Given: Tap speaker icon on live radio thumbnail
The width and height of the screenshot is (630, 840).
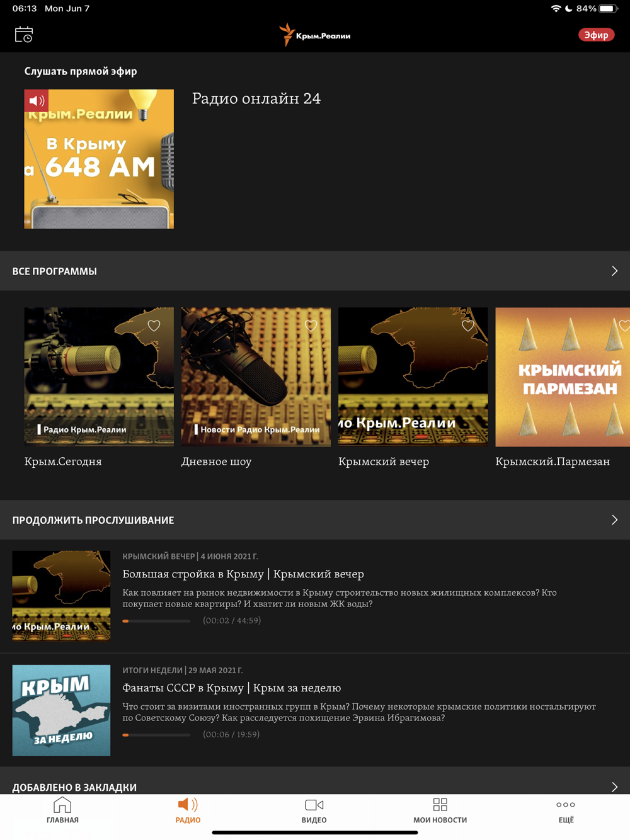Looking at the screenshot, I should pyautogui.click(x=37, y=101).
